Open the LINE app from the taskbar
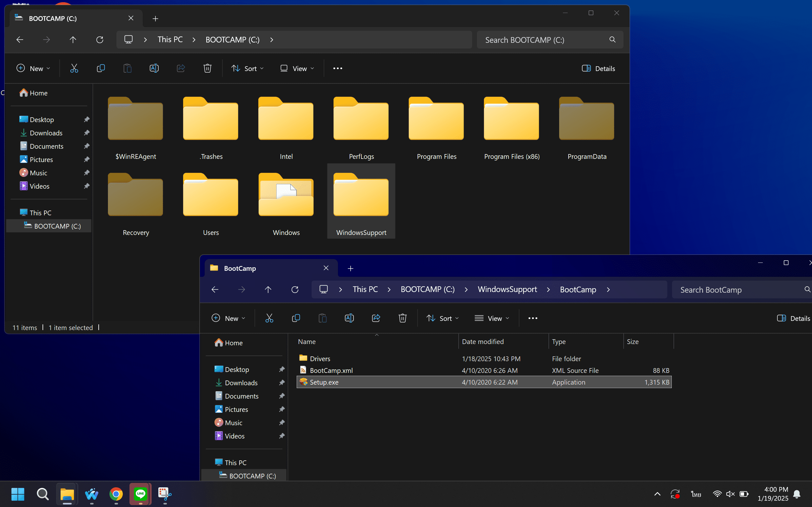Viewport: 812px width, 507px height. [141, 494]
